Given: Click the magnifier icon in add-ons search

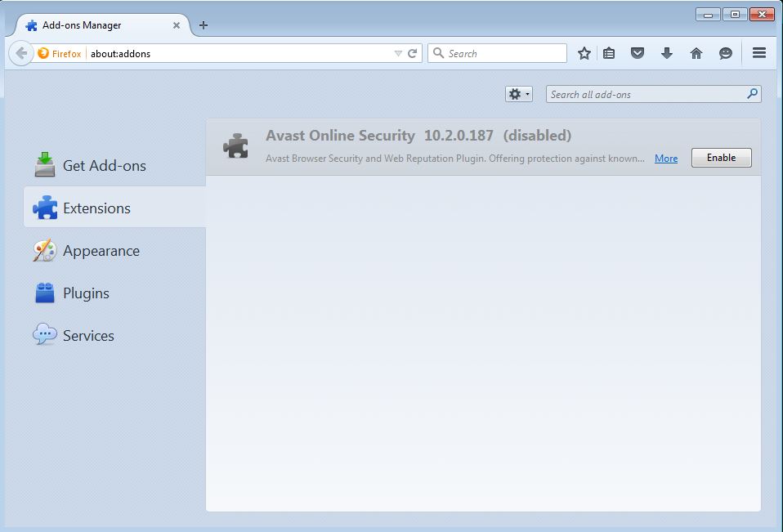Looking at the screenshot, I should coord(752,93).
